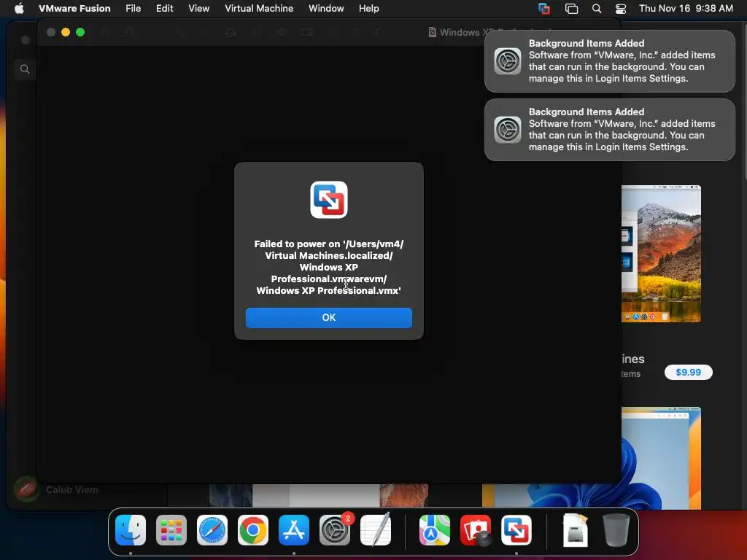Open the File menu

coord(133,8)
